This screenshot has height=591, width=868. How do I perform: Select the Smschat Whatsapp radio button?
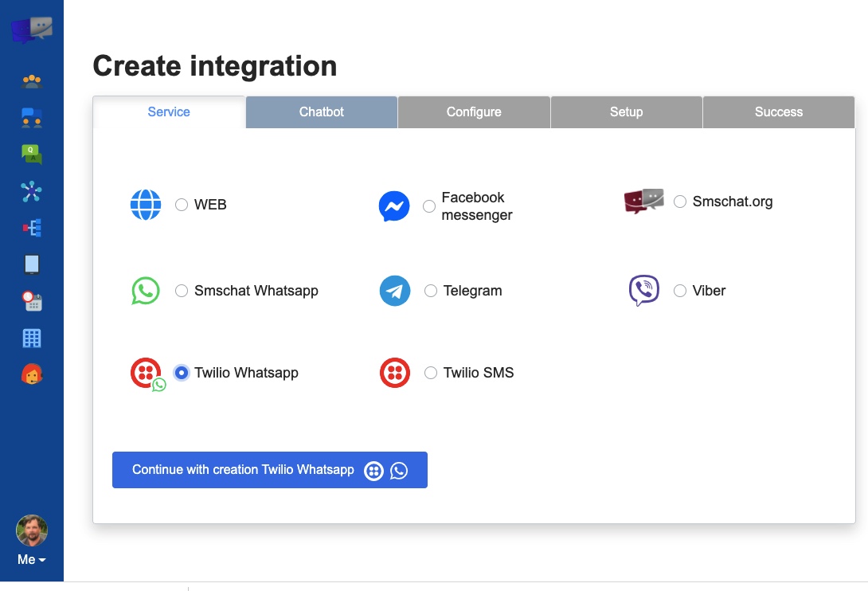pos(181,291)
